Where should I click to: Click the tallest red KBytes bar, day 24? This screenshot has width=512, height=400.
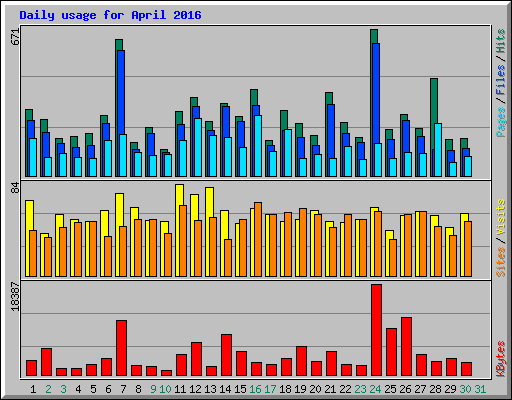pyautogui.click(x=377, y=330)
